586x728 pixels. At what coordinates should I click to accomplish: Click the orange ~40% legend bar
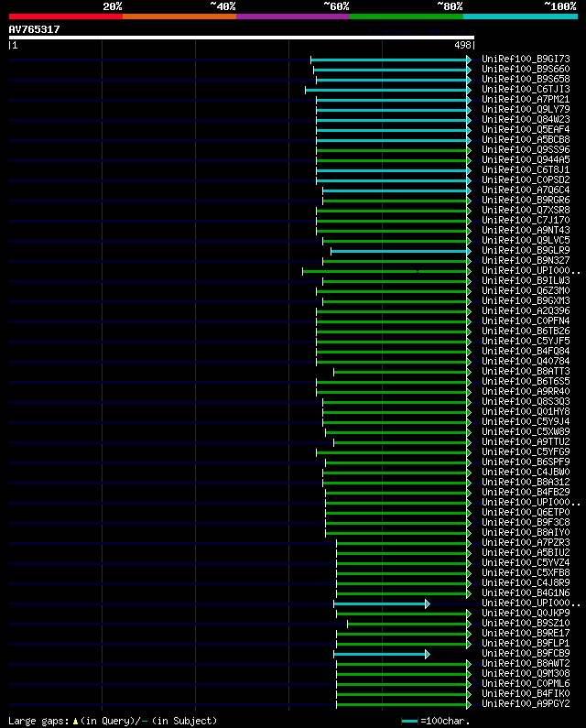coord(179,16)
